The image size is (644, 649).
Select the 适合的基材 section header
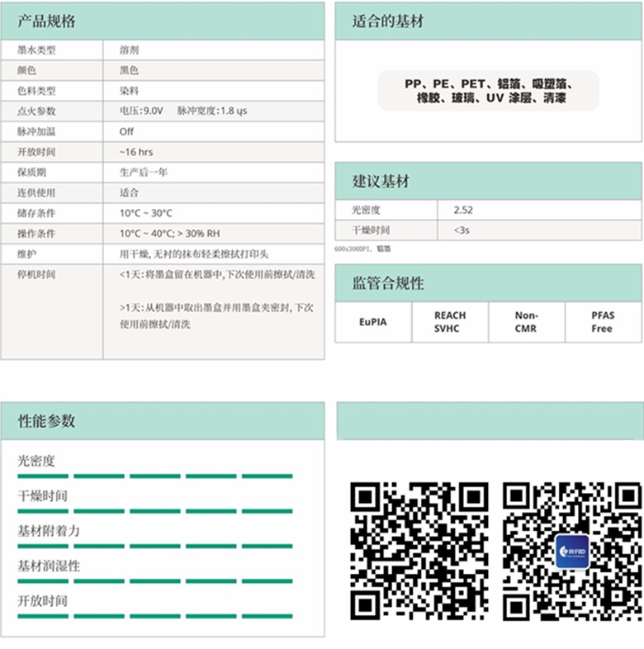tap(489, 21)
